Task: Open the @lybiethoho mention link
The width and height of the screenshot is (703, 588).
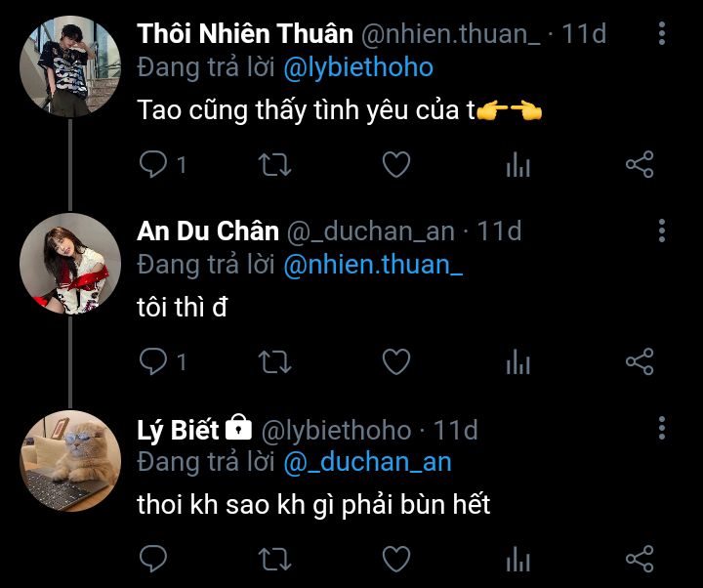Action: click(x=358, y=67)
